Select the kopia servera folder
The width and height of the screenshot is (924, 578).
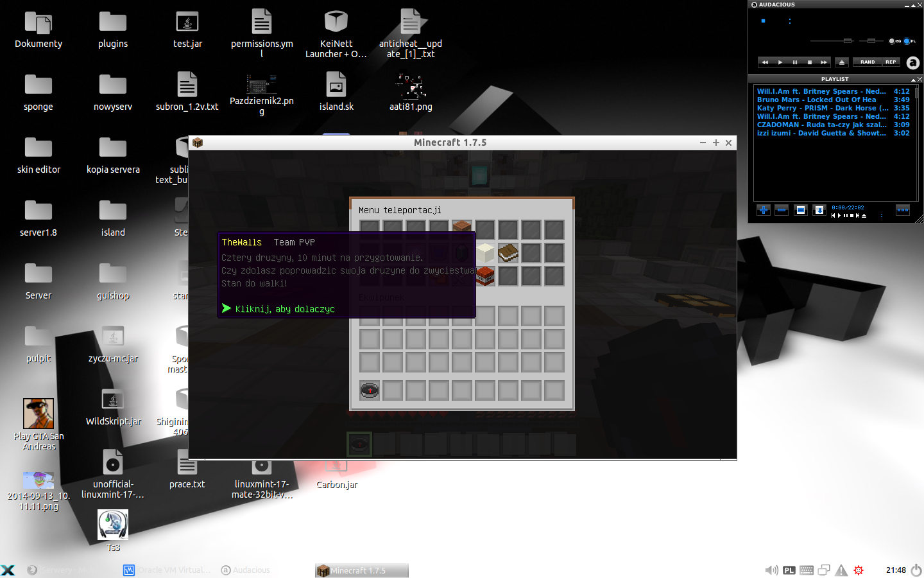[113, 155]
